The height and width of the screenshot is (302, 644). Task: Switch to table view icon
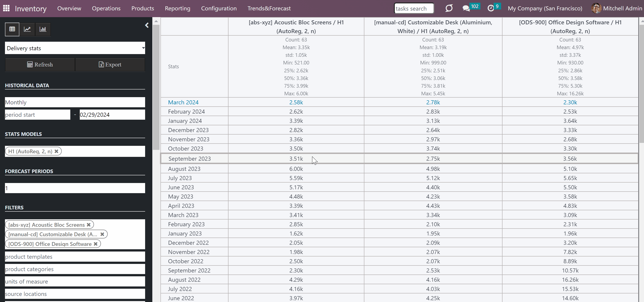point(12,29)
